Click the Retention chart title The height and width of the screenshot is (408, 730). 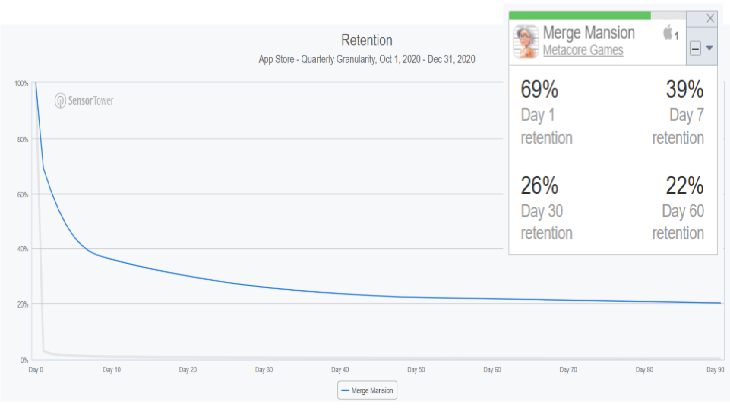[366, 41]
